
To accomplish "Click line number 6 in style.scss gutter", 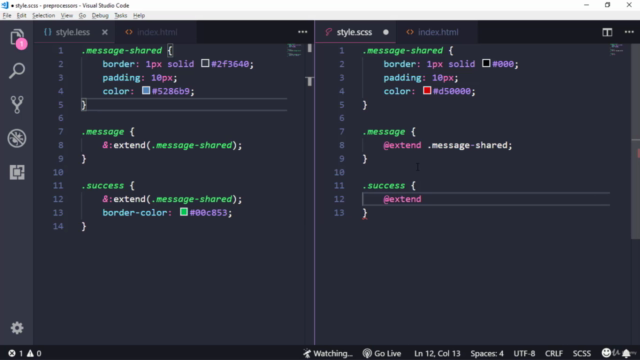I will [342, 118].
